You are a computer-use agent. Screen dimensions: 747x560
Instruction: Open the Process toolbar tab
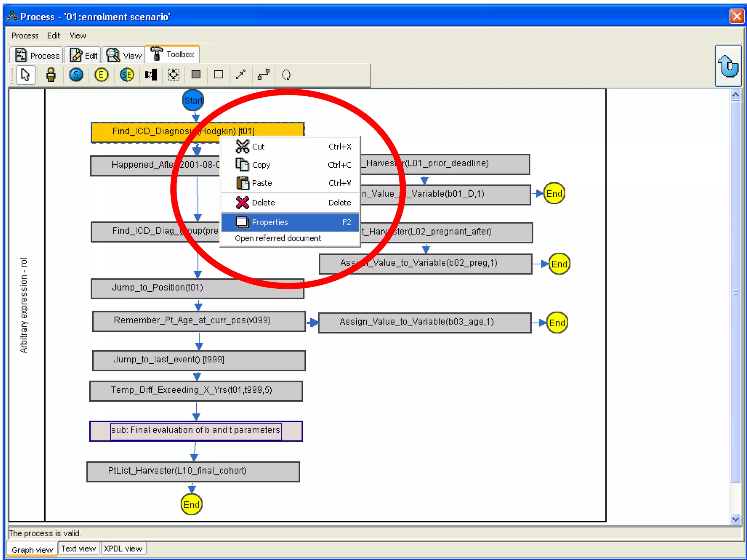point(37,55)
